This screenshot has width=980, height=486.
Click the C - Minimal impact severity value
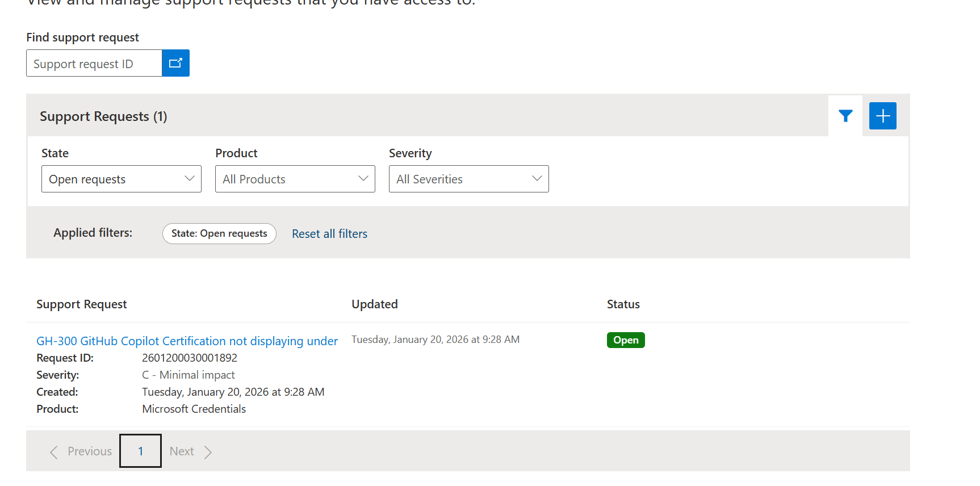188,375
